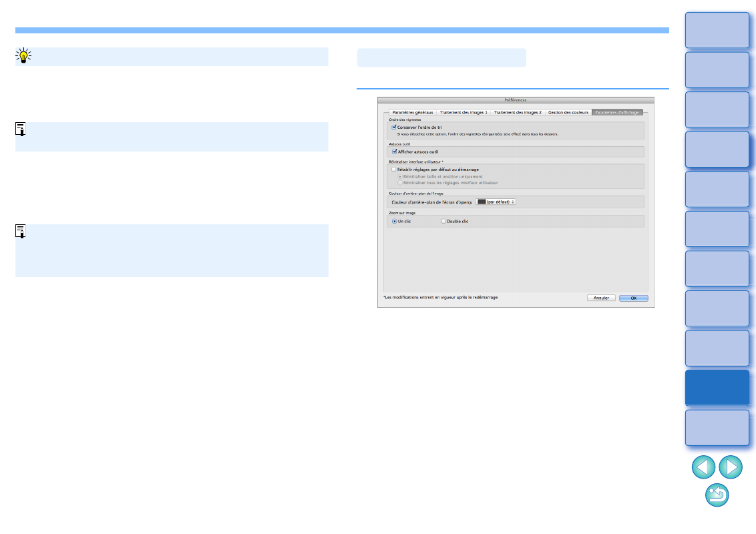Select the highlighted dark blue sidebar tab
Viewport: 756px width, 534px height.
717,388
